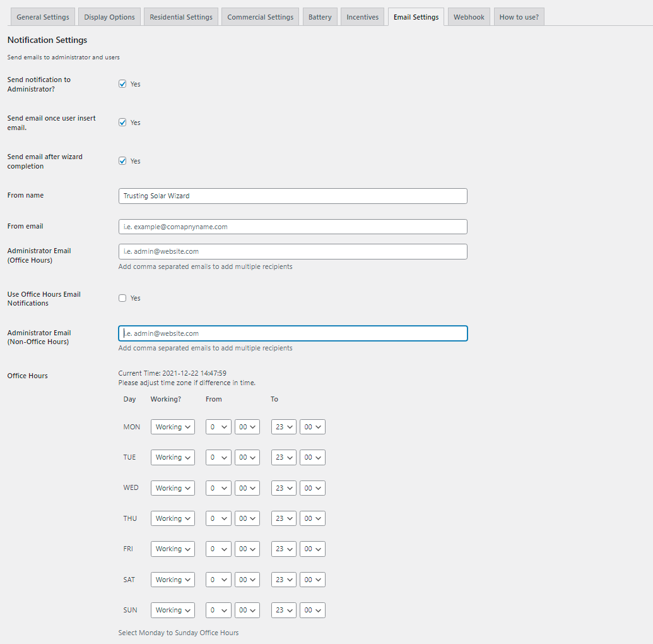Go to the Incentives tab
Viewport: 653px width, 644px height.
(x=362, y=17)
